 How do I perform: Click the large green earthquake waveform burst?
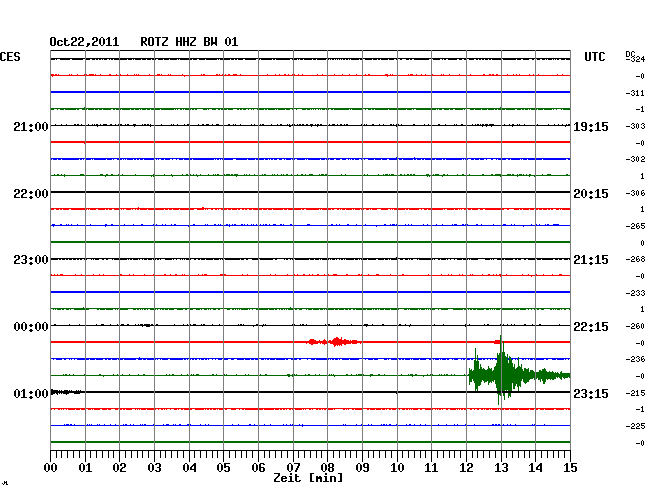pos(519,370)
